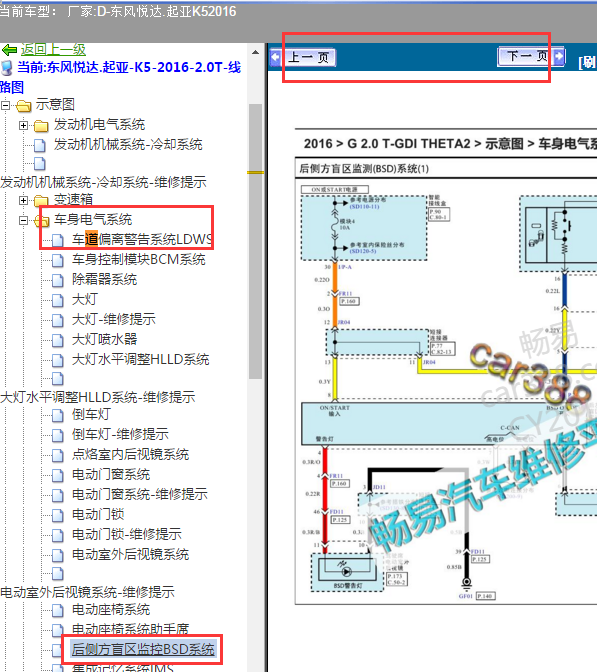Open 发动机机械系统-冷却系统-维修提示 entry

103,182
